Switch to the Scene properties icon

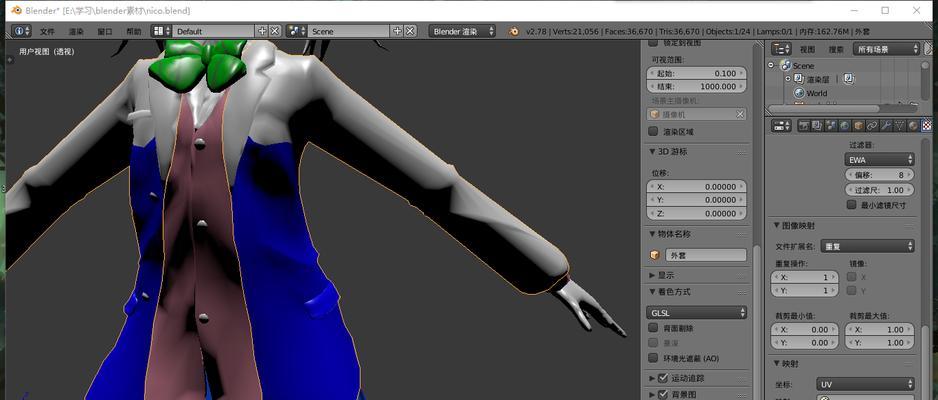pos(831,126)
